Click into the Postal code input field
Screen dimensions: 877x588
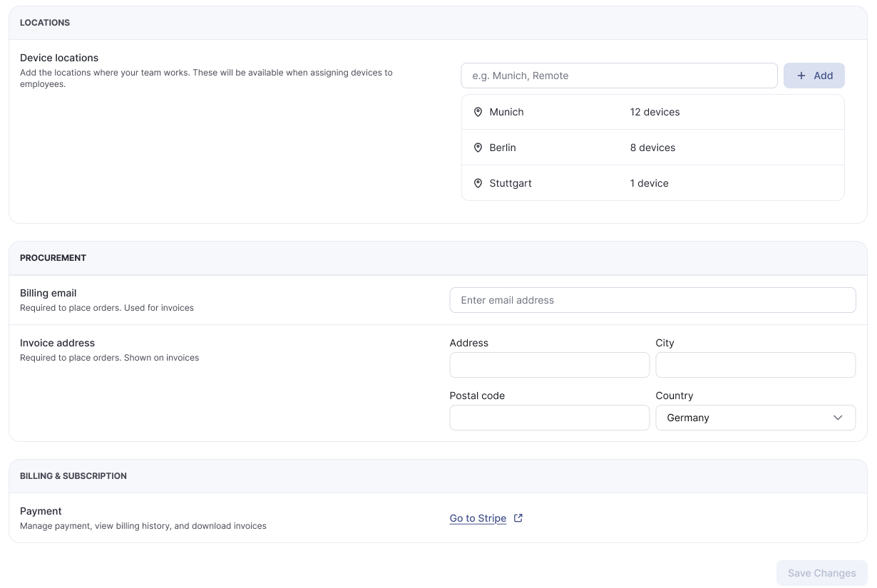click(550, 418)
